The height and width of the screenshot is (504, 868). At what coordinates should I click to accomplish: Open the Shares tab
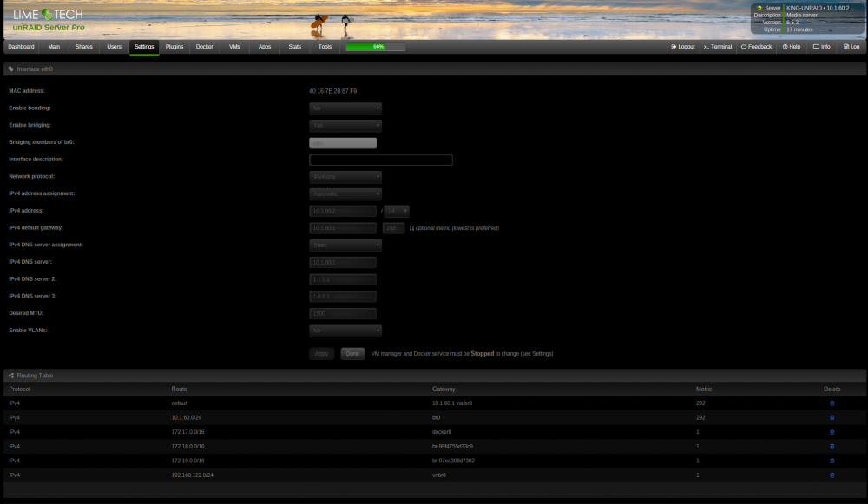[x=84, y=47]
